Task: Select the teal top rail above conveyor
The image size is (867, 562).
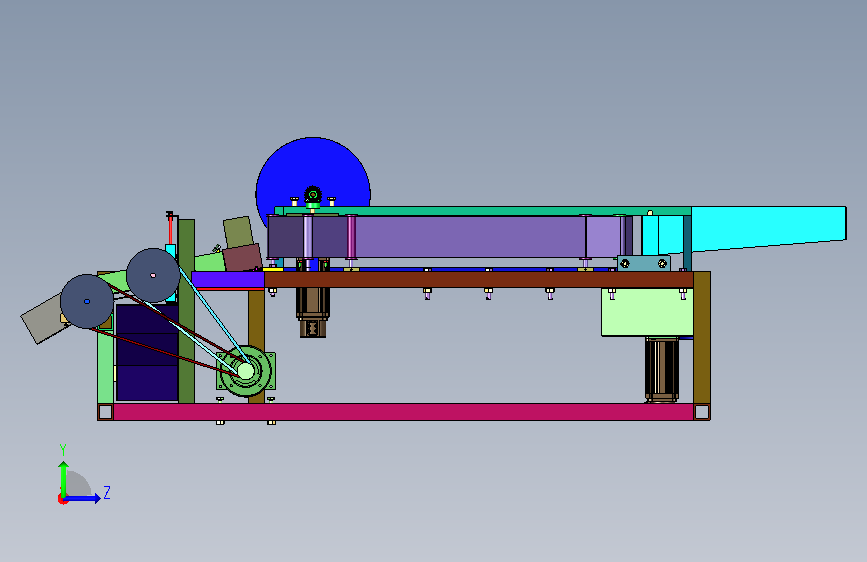Action: pyautogui.click(x=483, y=211)
